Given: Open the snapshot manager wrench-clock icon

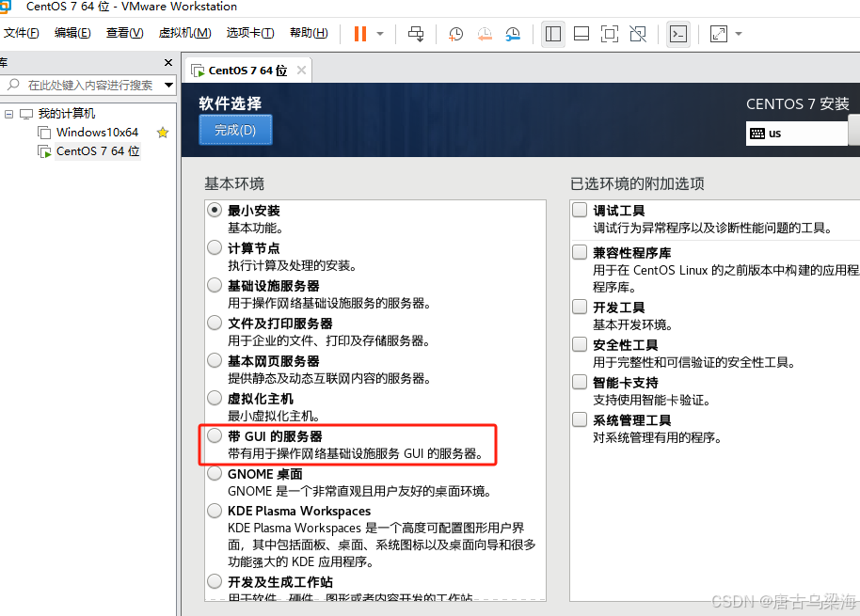Looking at the screenshot, I should 513,34.
